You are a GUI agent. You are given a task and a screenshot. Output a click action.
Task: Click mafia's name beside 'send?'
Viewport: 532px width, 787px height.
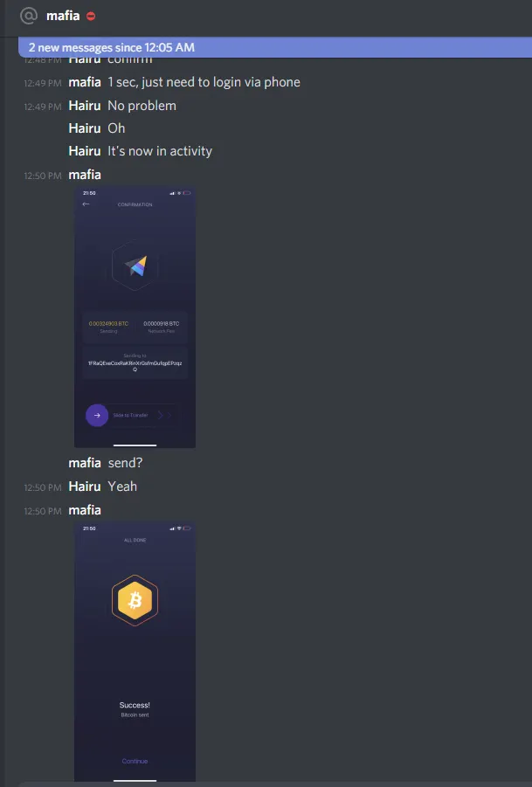point(85,463)
